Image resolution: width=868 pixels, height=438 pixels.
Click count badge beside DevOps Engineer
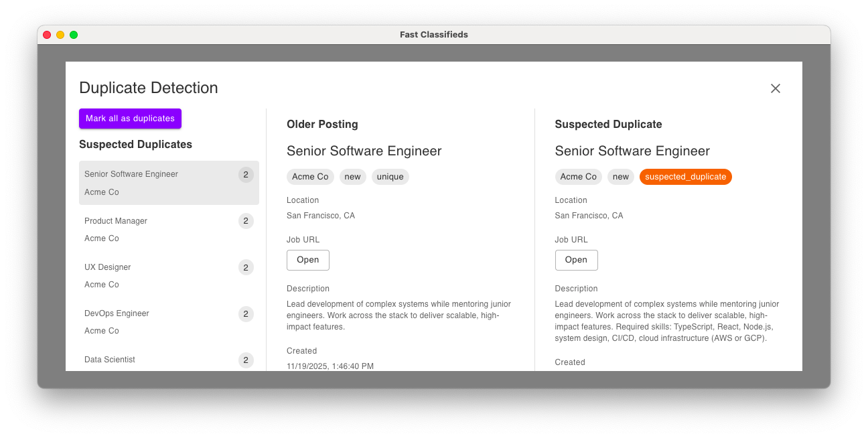coord(246,313)
